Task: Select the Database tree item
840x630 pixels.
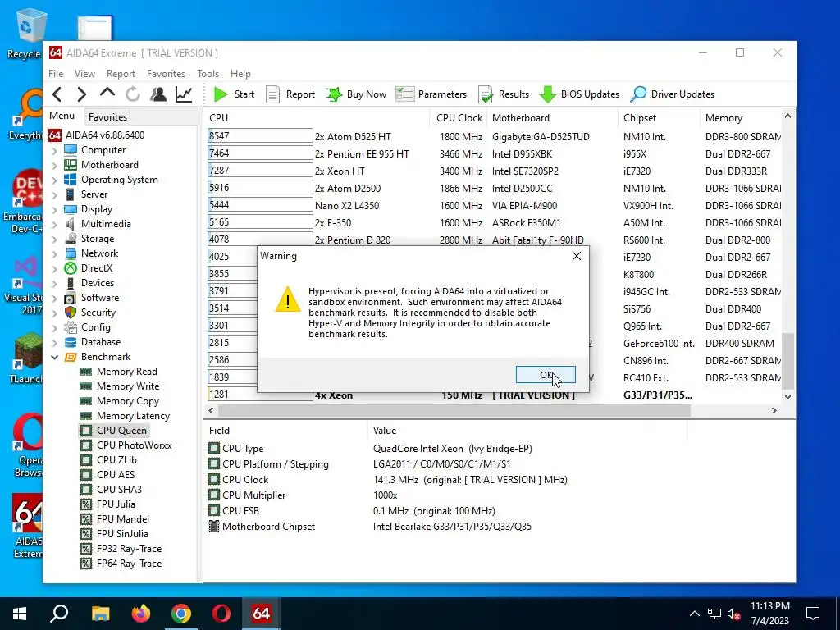Action: tap(101, 342)
